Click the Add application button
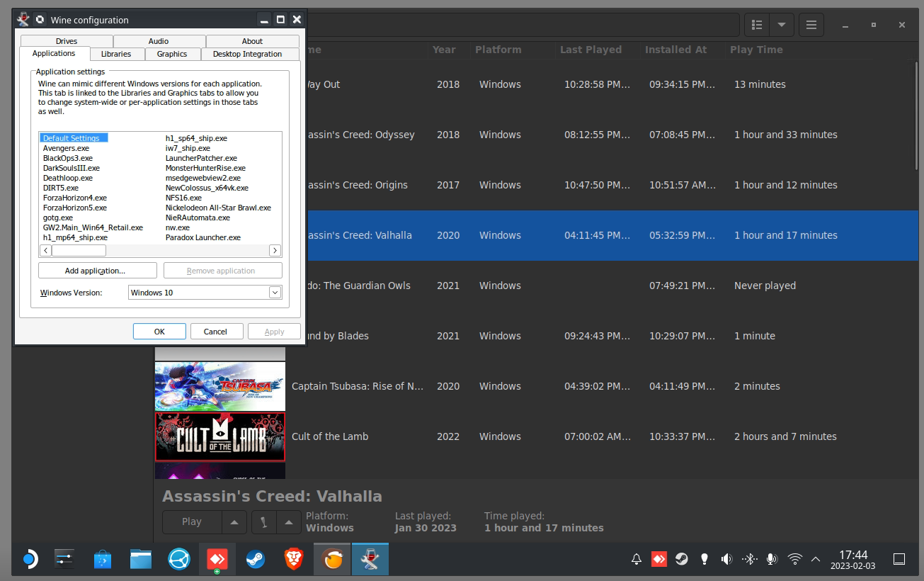 (97, 271)
